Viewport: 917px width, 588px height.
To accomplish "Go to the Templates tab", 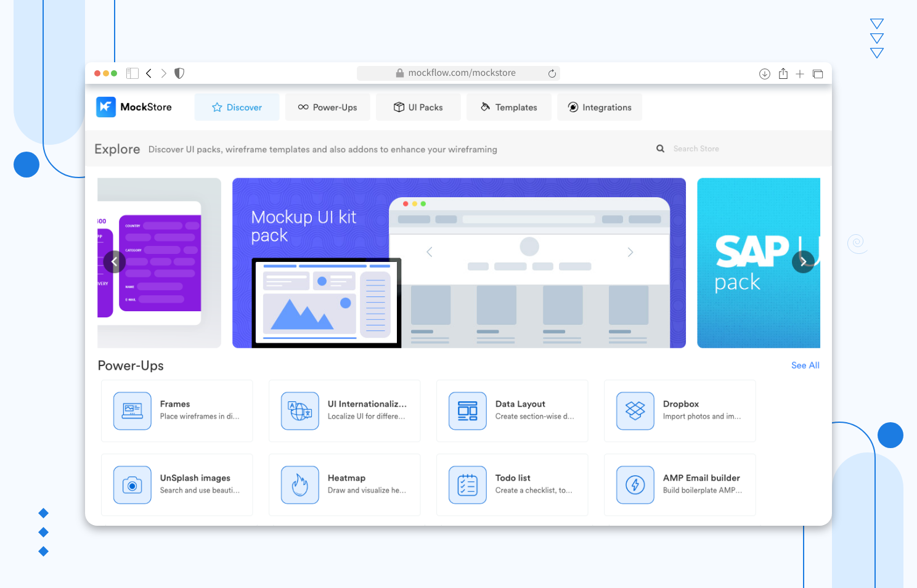I will coord(508,107).
